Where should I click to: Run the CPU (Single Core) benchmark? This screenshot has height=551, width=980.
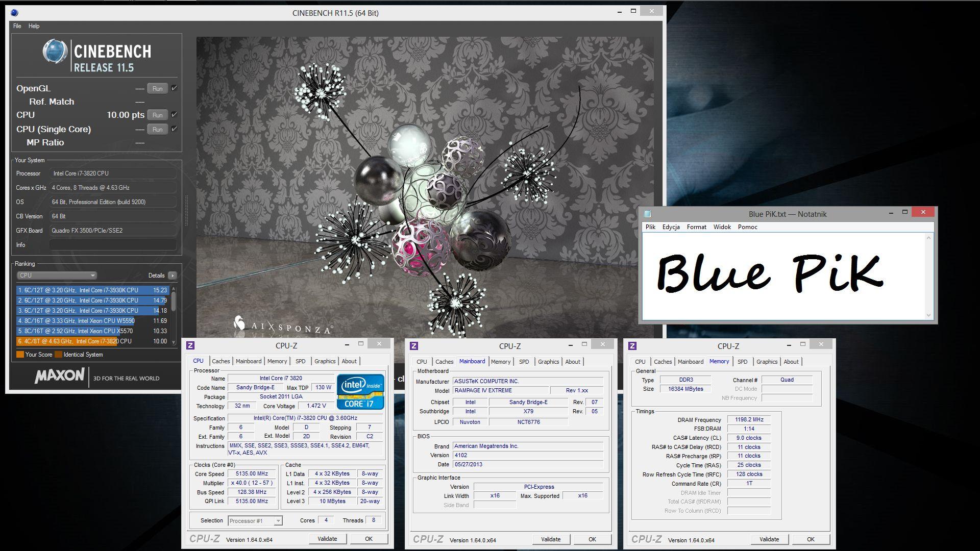click(157, 130)
